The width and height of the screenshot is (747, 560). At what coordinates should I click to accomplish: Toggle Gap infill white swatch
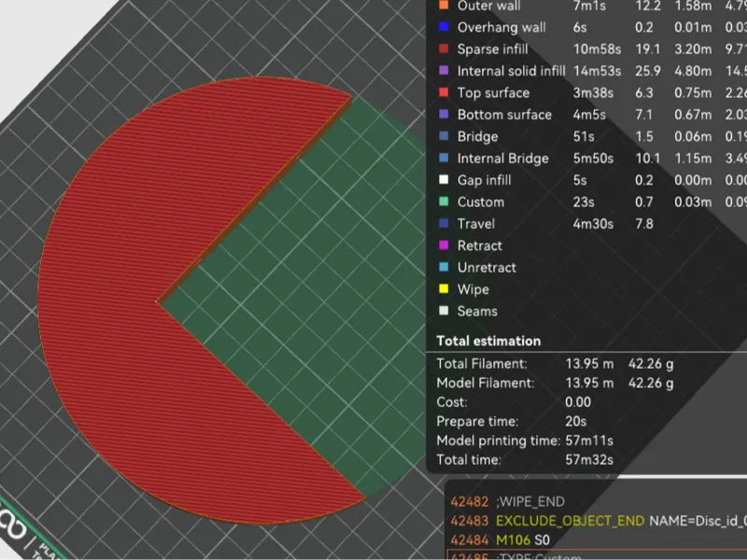click(444, 180)
